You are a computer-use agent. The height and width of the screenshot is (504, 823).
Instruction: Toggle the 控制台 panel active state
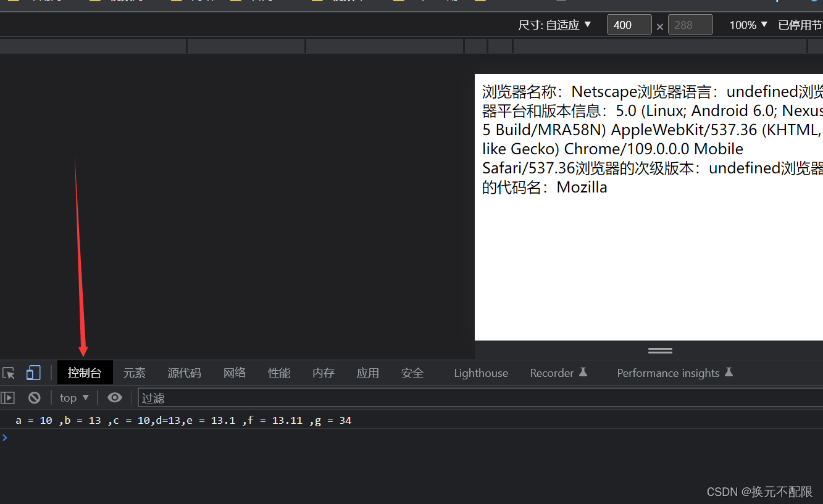pos(85,373)
